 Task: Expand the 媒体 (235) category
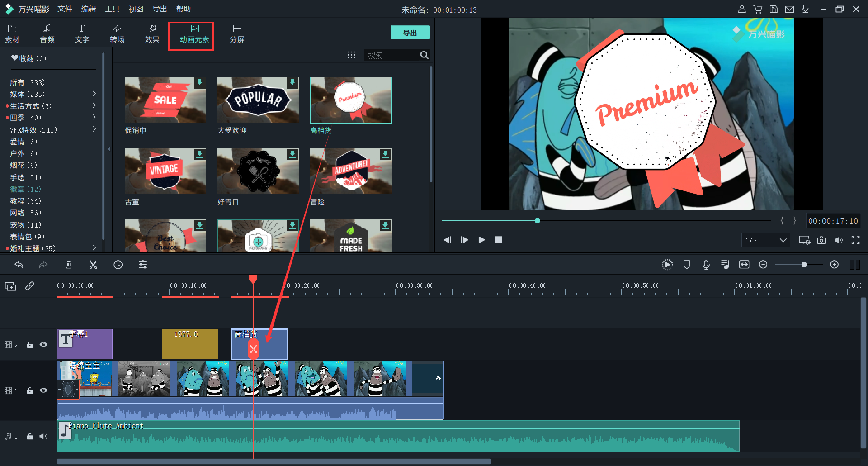[x=94, y=94]
